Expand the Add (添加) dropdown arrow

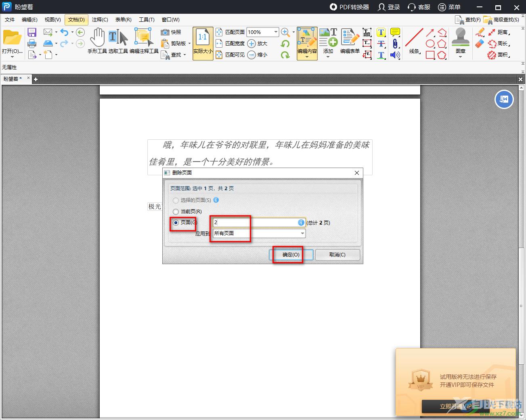click(328, 57)
